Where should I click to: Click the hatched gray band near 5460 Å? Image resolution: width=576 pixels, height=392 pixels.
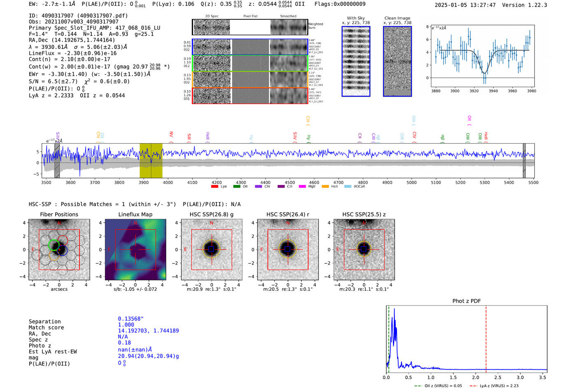click(524, 160)
